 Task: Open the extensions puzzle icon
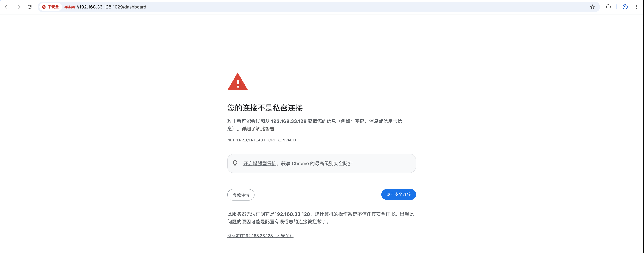tap(608, 7)
